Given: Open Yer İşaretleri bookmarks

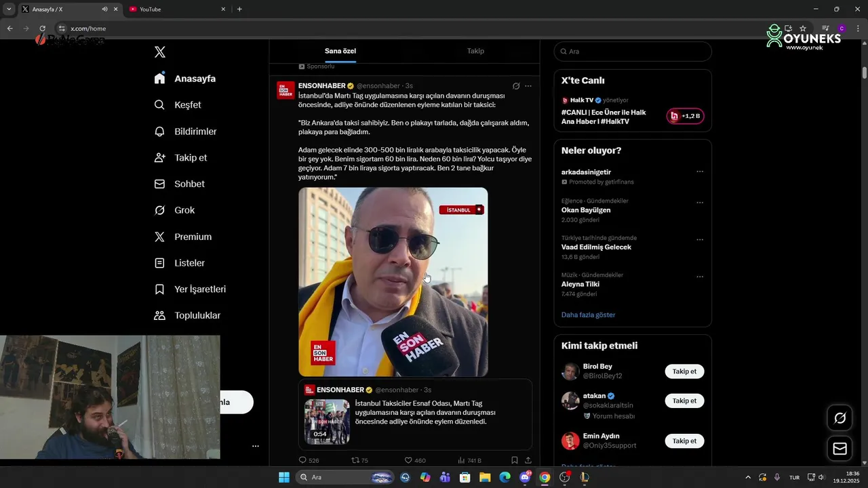Looking at the screenshot, I should click(x=190, y=289).
